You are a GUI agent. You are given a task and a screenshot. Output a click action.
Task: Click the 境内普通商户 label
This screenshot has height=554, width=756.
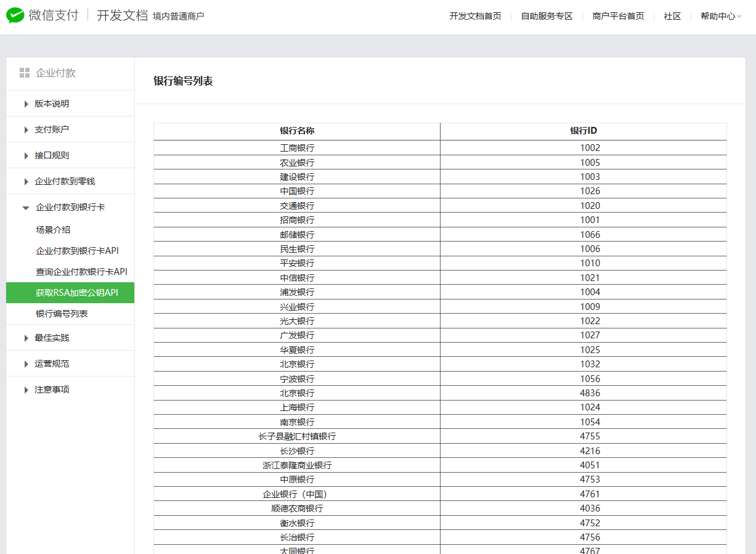click(178, 16)
